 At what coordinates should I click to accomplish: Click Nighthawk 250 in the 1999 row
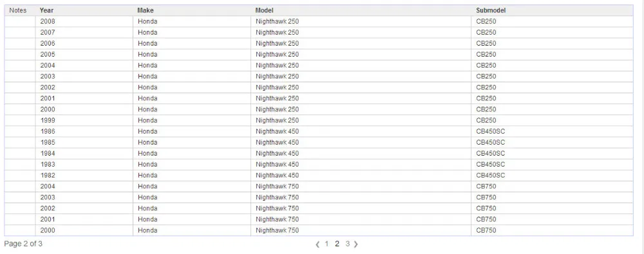point(277,120)
